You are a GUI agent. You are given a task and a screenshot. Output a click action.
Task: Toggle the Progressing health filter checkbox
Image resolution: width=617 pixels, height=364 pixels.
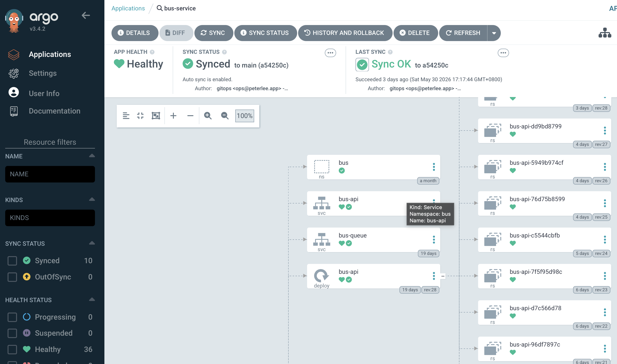[x=12, y=317]
